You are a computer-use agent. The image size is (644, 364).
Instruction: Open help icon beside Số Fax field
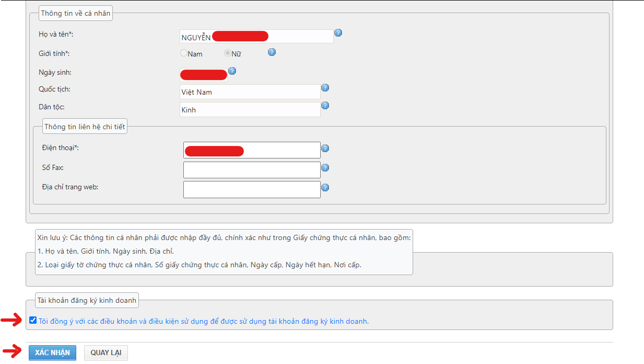[325, 168]
